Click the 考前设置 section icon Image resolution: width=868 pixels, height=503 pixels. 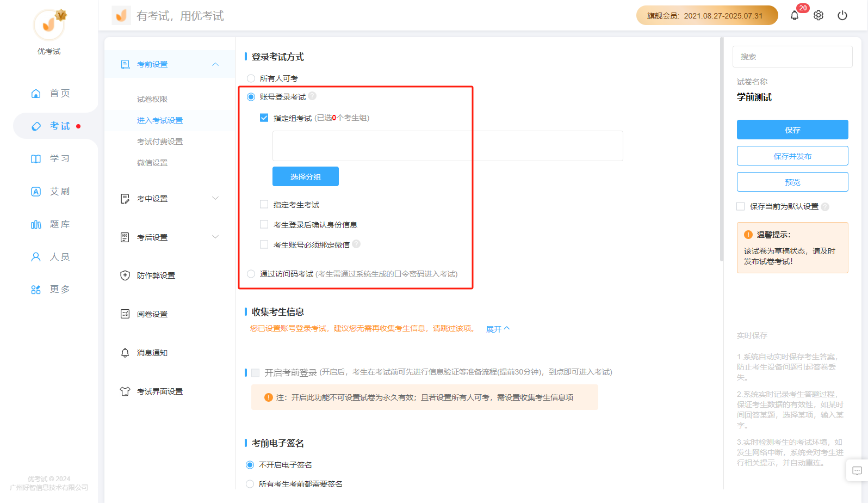[125, 64]
